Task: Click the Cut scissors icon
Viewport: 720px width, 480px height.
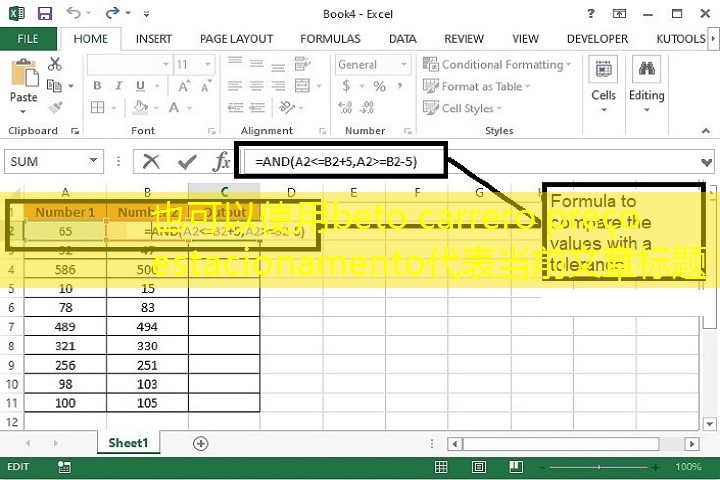Action: pyautogui.click(x=54, y=64)
